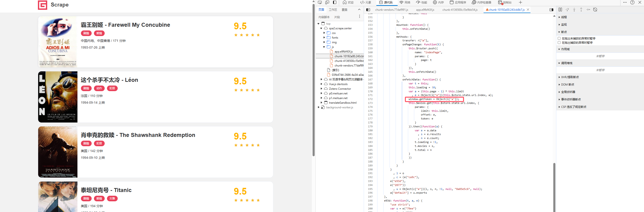Screen dimensions: 644x212
Task: Switch to app.e9fbf43f.js editor tab
Action: (425, 10)
